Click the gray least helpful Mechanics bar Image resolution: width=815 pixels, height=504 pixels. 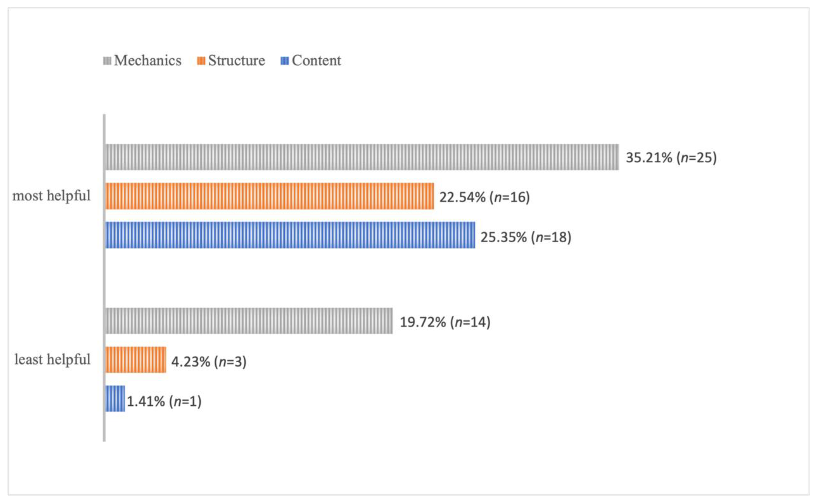[x=249, y=321]
